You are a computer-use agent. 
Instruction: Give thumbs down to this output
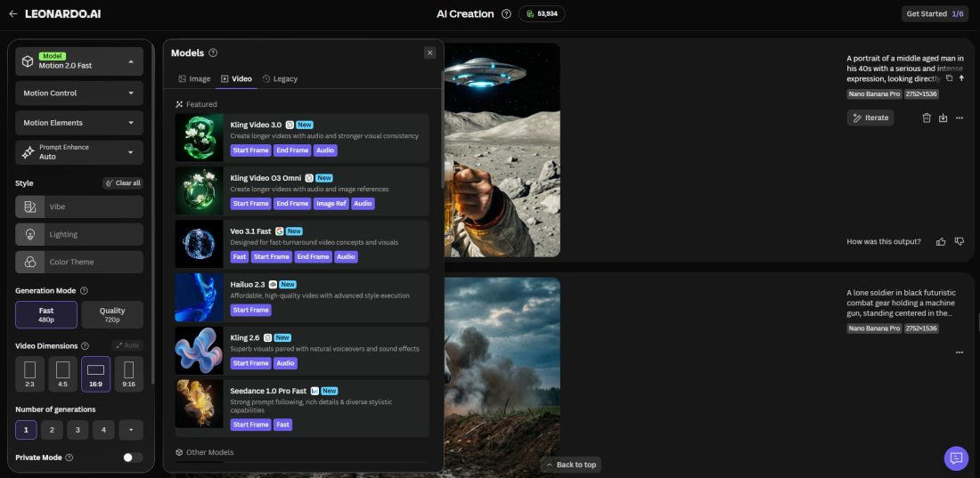tap(960, 241)
